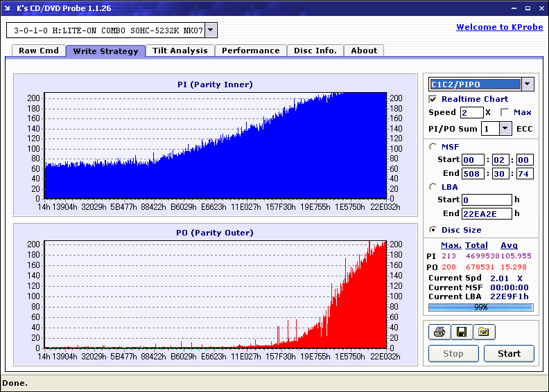The width and height of the screenshot is (549, 392).
Task: Select the LBA radio button
Action: 433,187
